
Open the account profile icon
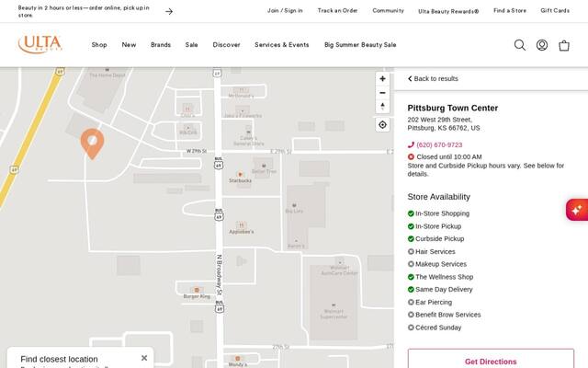pyautogui.click(x=542, y=45)
